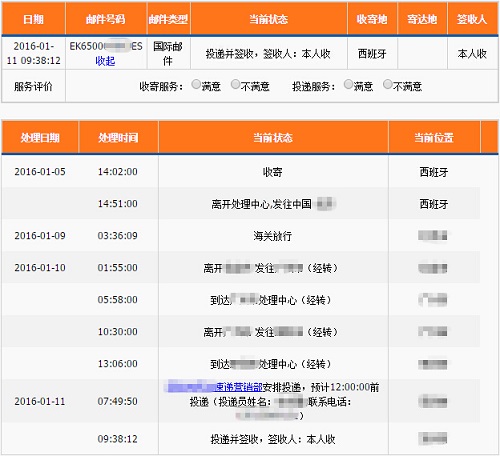Click the top 当前状态 header
Image resolution: width=500 pixels, height=456 pixels.
(269, 19)
